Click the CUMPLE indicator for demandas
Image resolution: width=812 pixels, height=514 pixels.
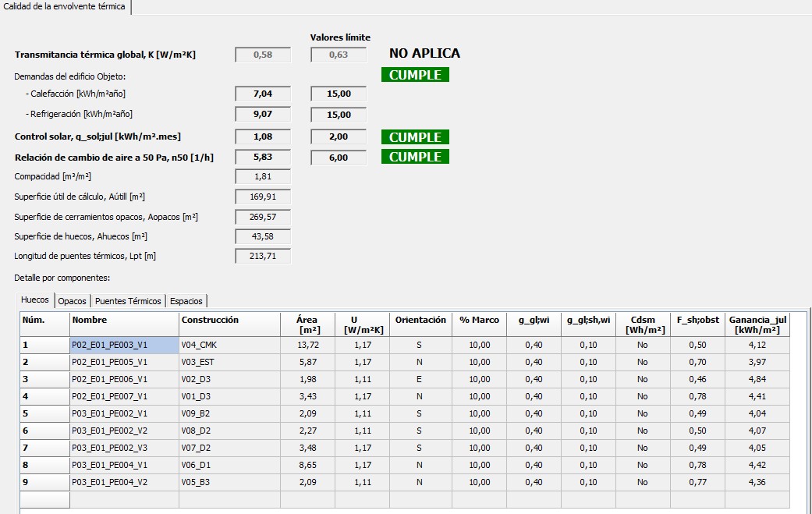point(415,75)
